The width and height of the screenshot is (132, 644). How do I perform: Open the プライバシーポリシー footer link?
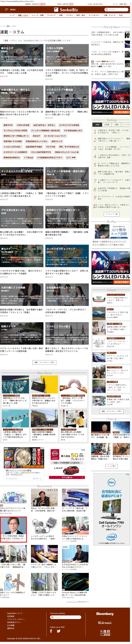point(16,619)
